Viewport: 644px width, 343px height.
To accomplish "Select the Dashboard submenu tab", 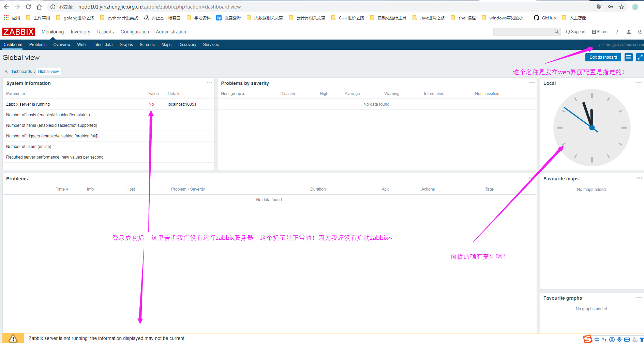I will coord(12,45).
